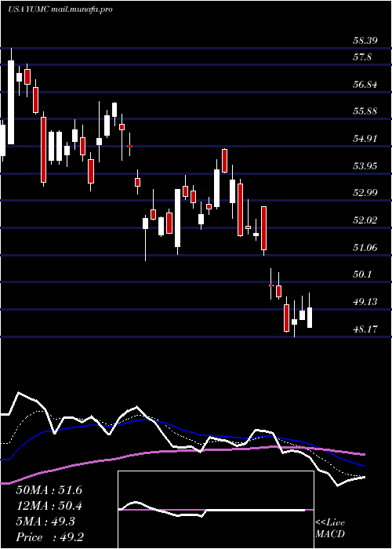Click the Price : 49.2 readout

[49, 537]
